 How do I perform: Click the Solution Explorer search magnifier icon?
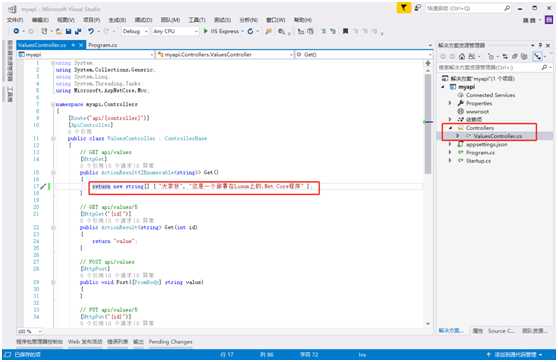(544, 67)
